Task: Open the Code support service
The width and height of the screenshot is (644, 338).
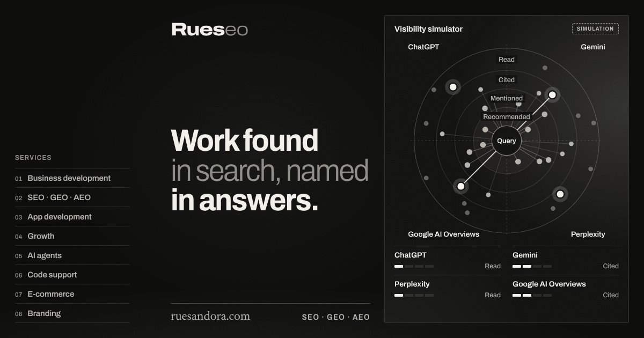Action: [72, 275]
